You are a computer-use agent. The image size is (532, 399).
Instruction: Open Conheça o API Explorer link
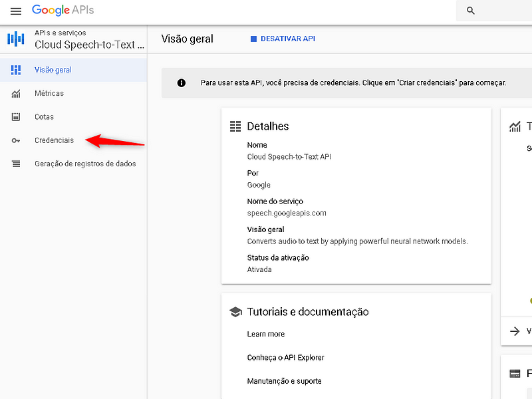(286, 358)
